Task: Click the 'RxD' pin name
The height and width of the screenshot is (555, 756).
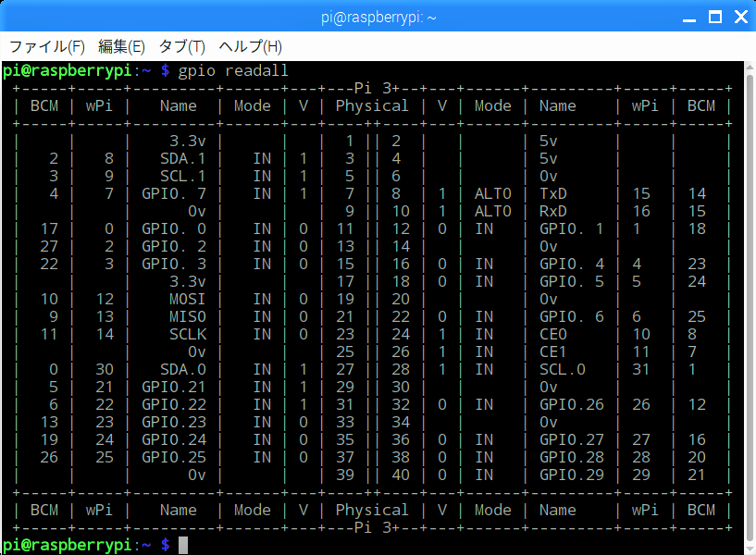Action: coord(553,211)
